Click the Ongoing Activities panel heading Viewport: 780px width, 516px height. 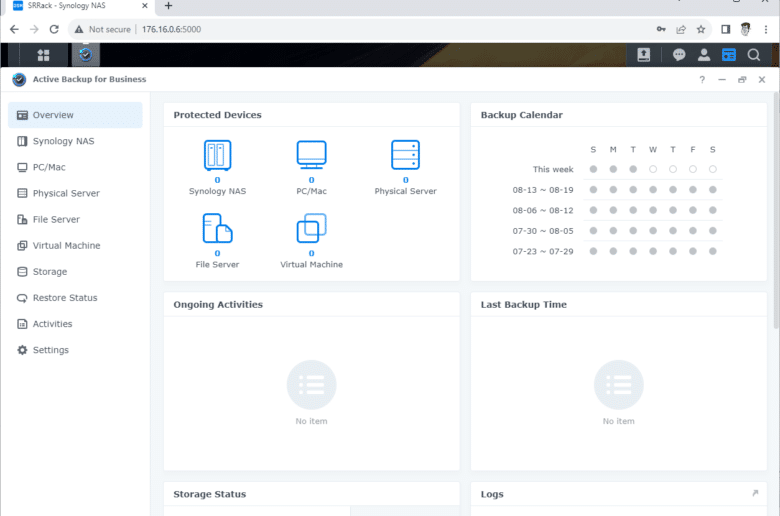tap(218, 305)
